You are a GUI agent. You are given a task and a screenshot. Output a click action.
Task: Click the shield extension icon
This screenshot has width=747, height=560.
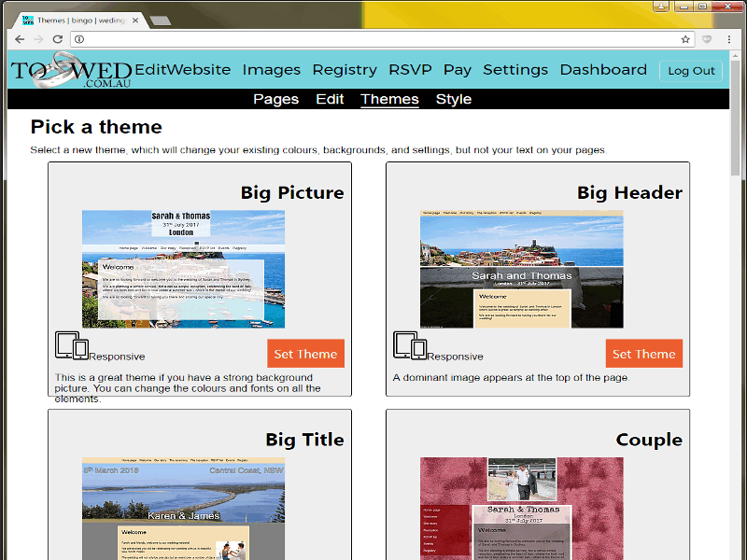707,39
